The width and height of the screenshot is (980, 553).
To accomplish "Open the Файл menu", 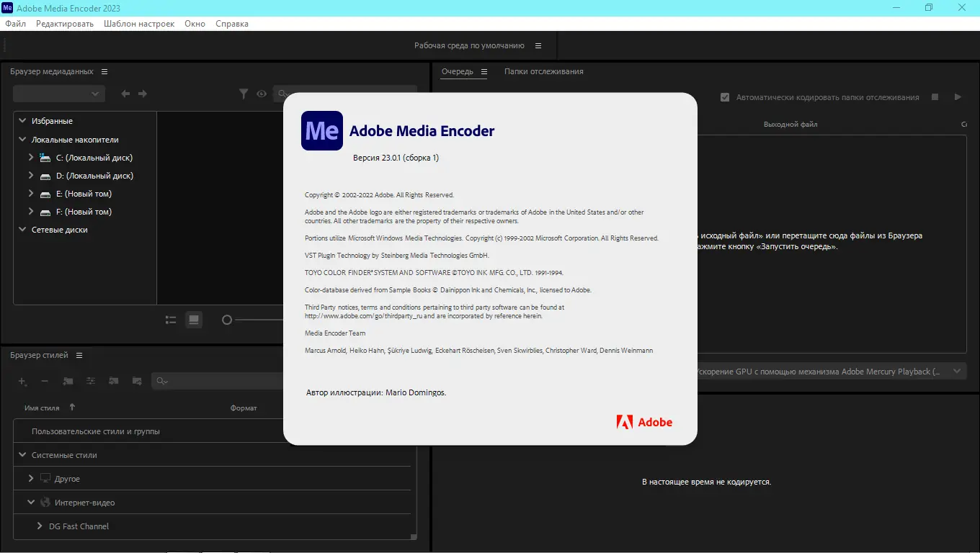I will 15,24.
